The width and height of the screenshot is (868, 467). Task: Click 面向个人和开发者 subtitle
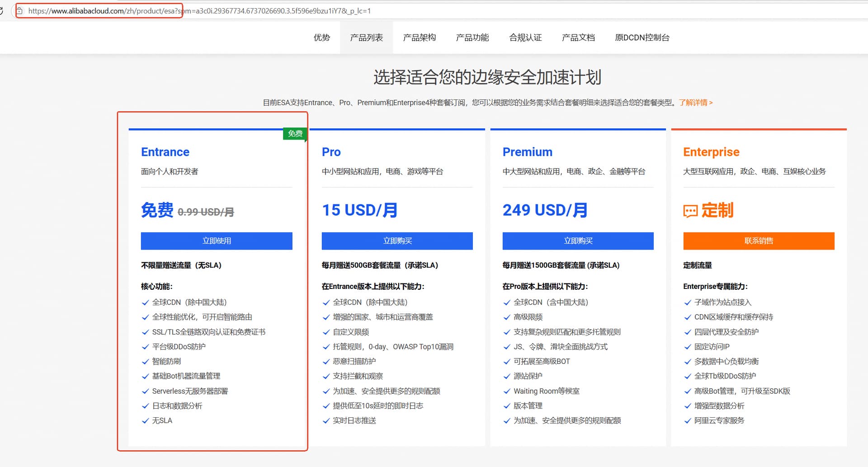(170, 172)
